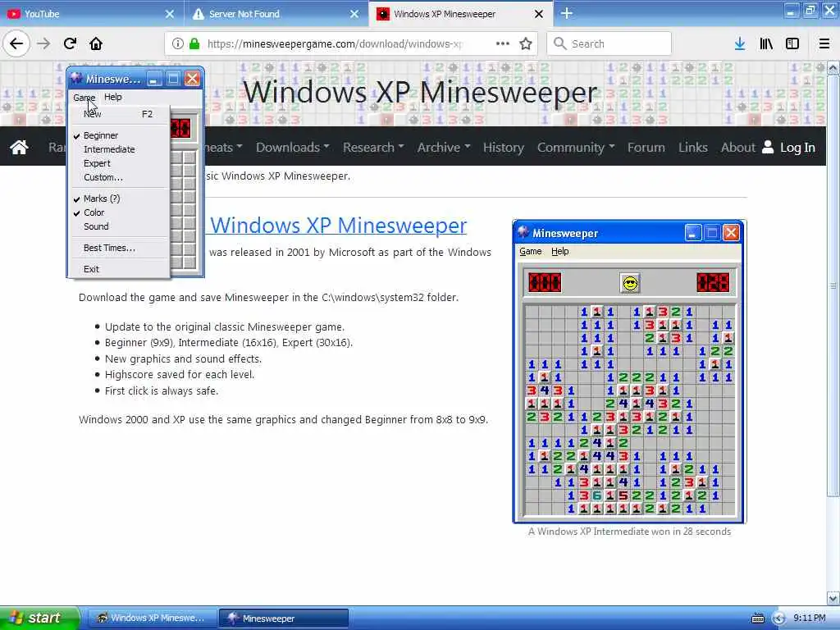Click the system clock showing 9:11 PM

[810, 619]
